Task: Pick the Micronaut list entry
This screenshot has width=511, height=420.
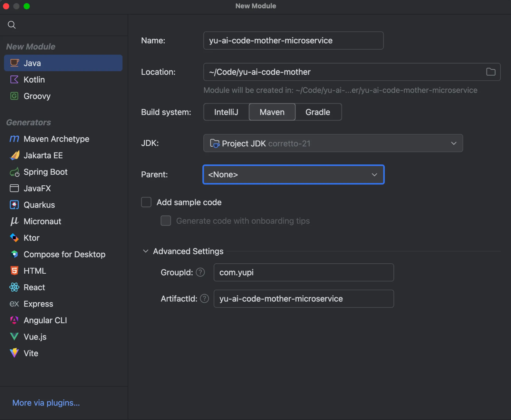Action: (x=63, y=221)
